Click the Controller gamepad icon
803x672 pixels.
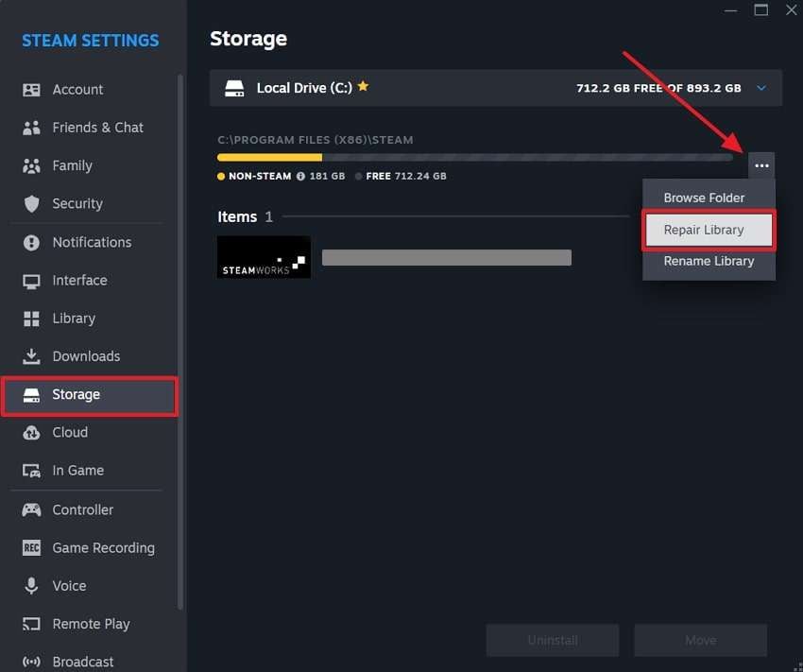click(x=31, y=510)
